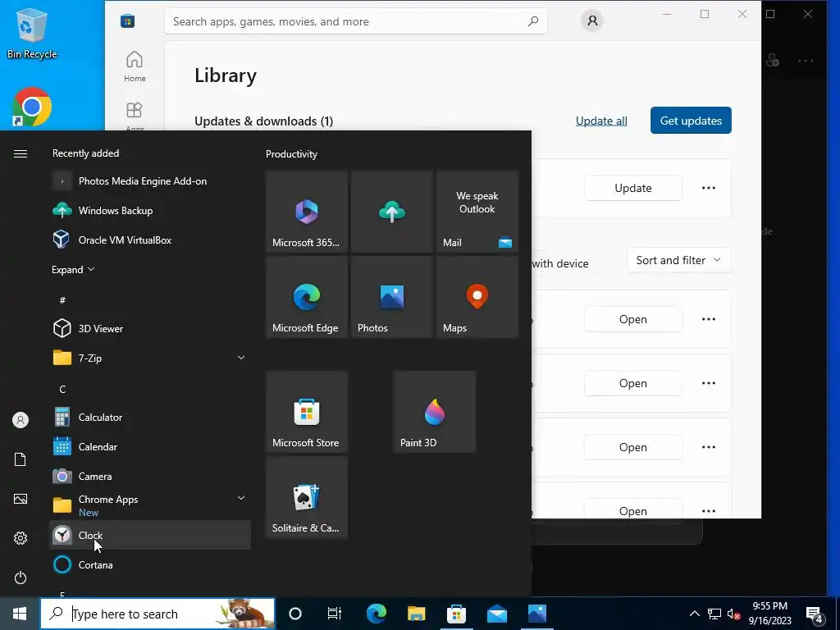Show hidden system tray icons
The width and height of the screenshot is (840, 630).
tap(694, 614)
